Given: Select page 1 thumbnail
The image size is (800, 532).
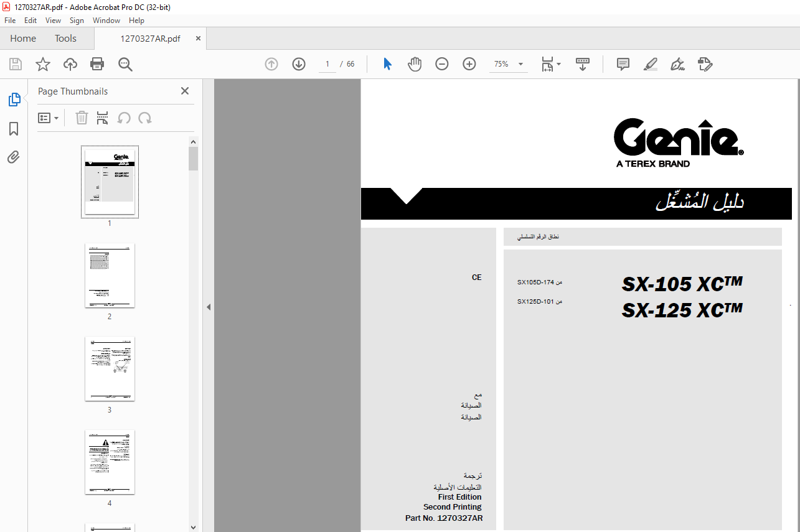Looking at the screenshot, I should tap(110, 182).
